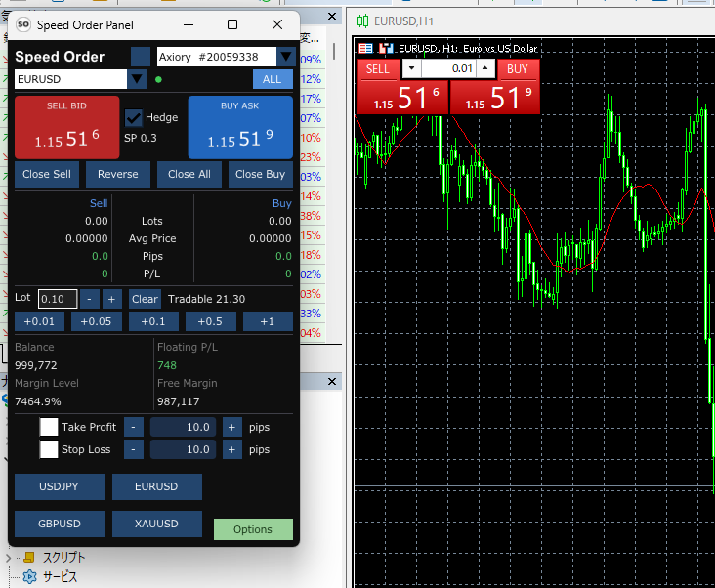Select the EURUSD symbol shortcut button
715x588 pixels.
pos(157,486)
